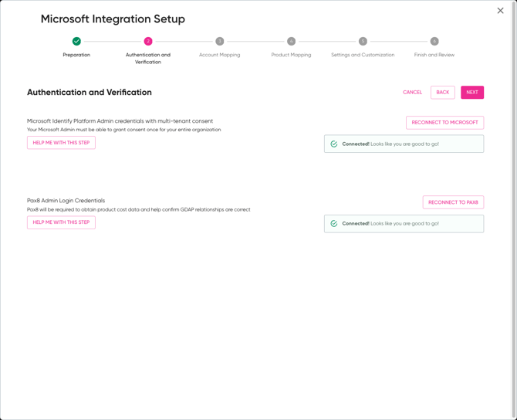Select the step 4 circle icon
Viewport: 517px width, 420px height.
click(x=291, y=41)
